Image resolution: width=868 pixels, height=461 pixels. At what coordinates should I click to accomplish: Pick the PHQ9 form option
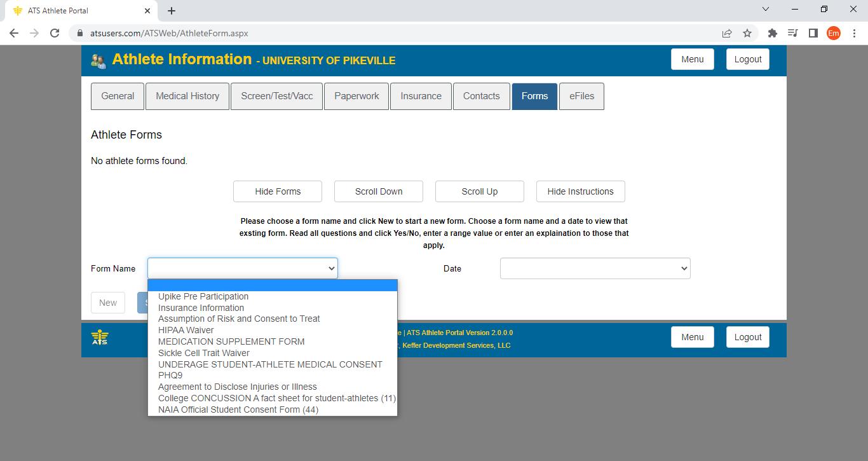(273, 376)
